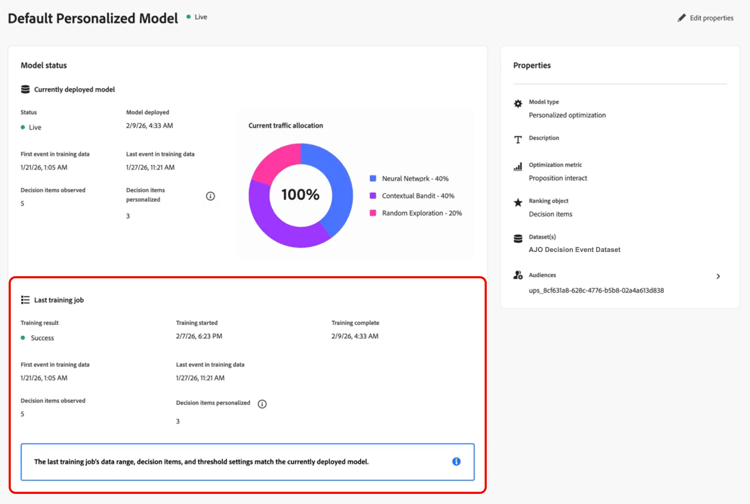Click the Last training job list icon
This screenshot has width=750, height=504.
[x=26, y=300]
